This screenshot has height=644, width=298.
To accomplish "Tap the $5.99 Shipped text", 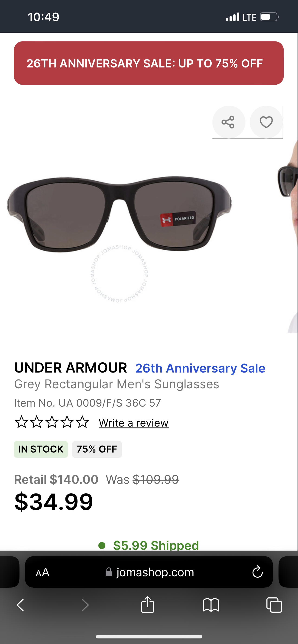I will [x=156, y=545].
